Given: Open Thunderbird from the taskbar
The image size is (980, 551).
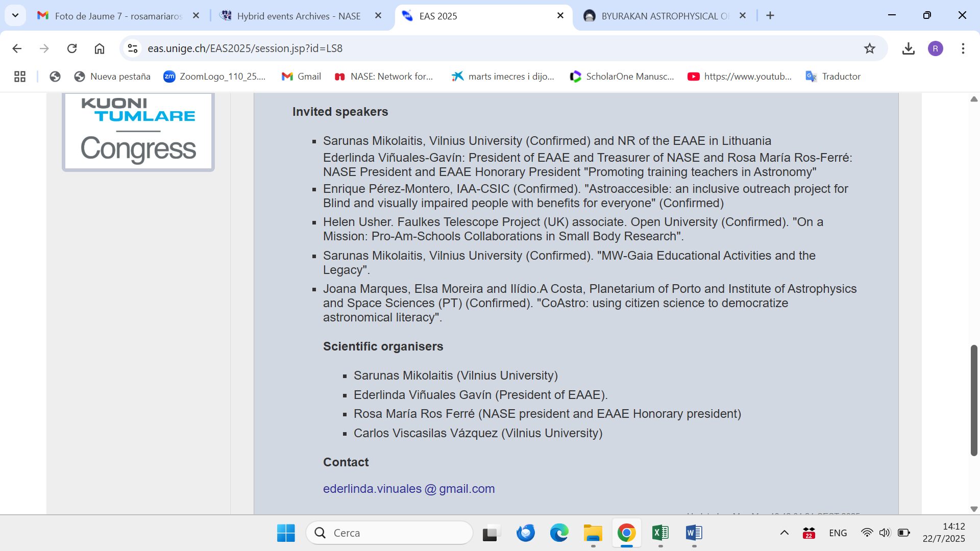Looking at the screenshot, I should point(525,533).
